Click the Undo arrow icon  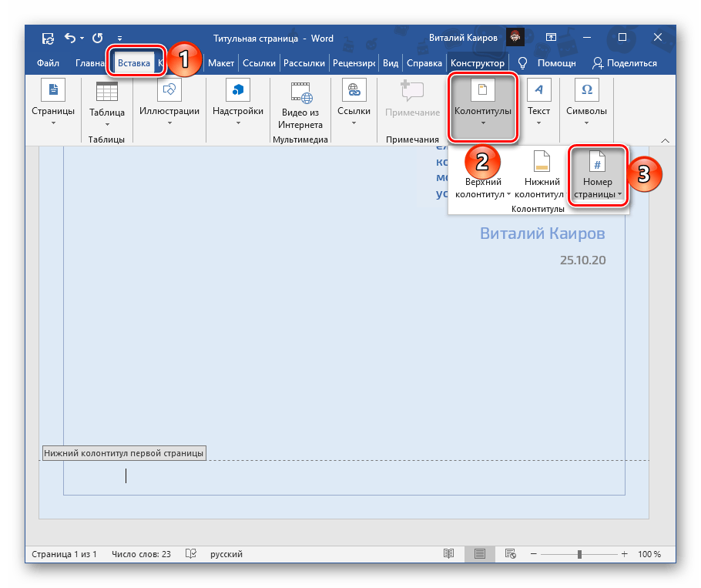(x=70, y=37)
